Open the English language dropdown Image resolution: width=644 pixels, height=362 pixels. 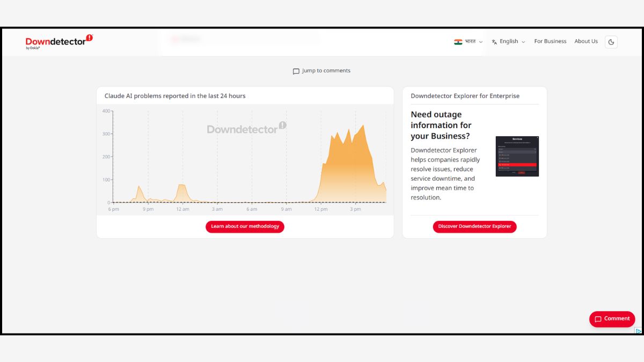click(508, 41)
